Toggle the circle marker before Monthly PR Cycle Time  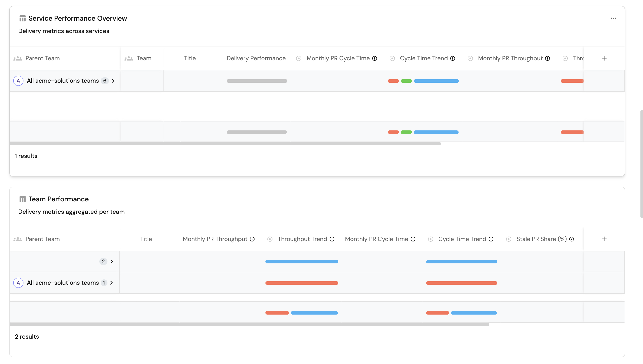click(299, 58)
